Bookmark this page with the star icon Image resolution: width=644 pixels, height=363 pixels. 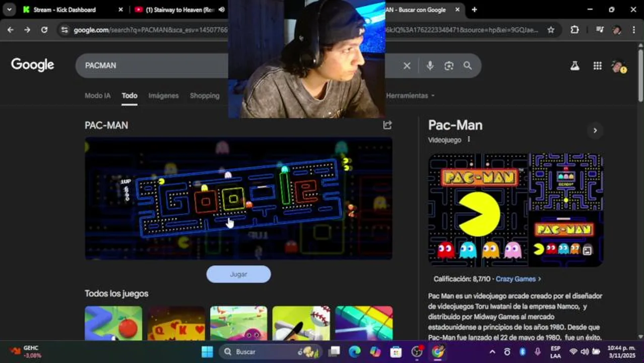(x=551, y=30)
